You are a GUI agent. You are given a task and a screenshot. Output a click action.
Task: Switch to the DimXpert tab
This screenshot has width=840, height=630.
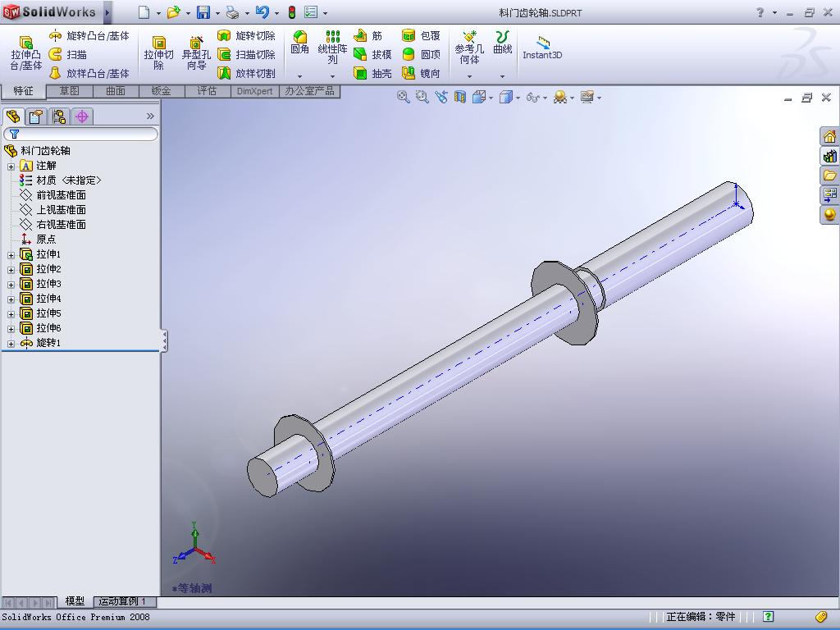click(254, 91)
